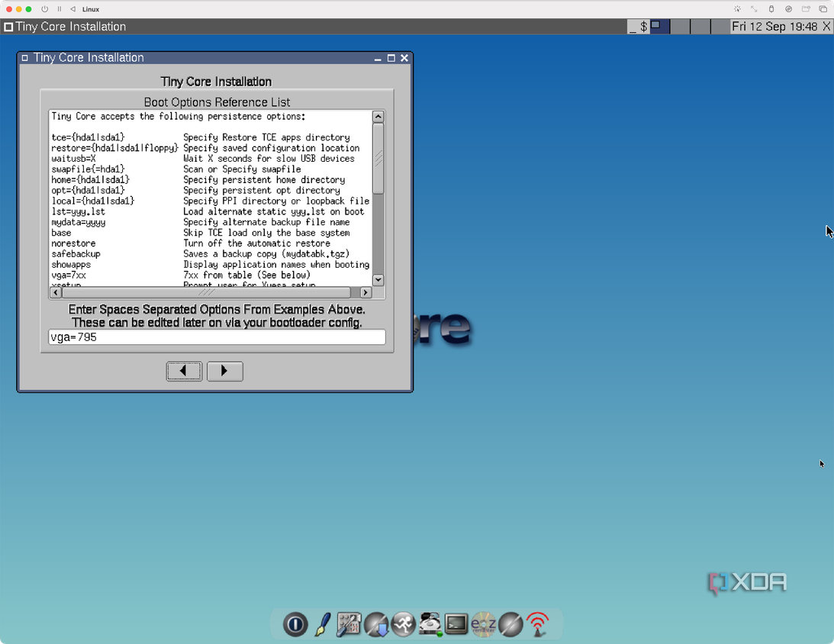Launch the Apps download icon in the dock
The image size is (834, 644).
[x=377, y=624]
